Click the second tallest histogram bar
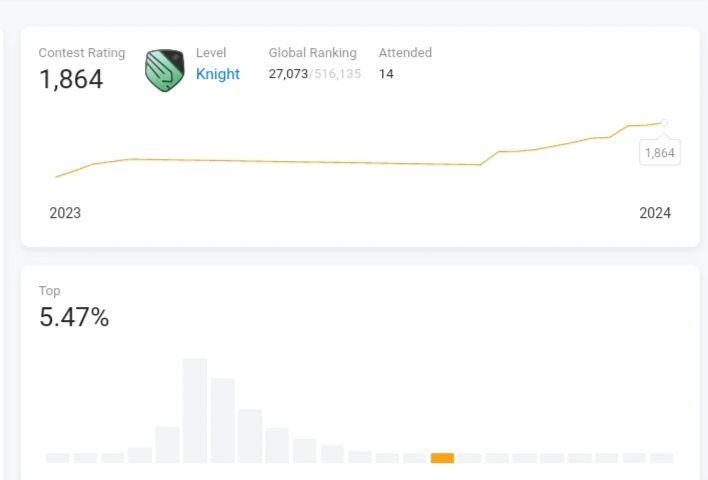The width and height of the screenshot is (708, 480). coord(223,420)
